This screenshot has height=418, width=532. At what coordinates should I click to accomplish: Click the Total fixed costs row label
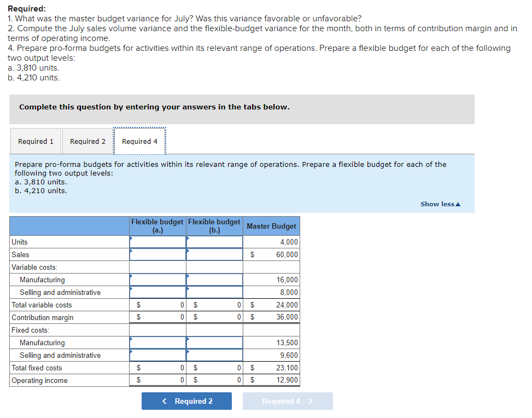pos(37,368)
